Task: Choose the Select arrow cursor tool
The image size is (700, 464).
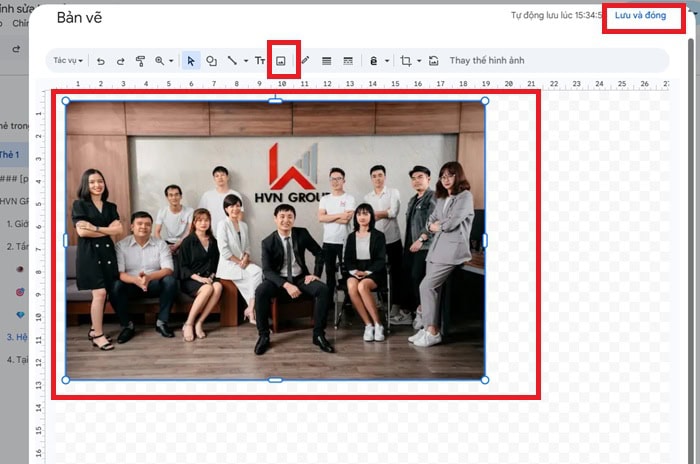Action: click(x=191, y=61)
